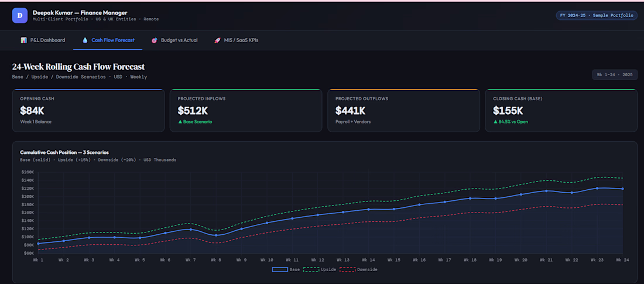This screenshot has height=284, width=644.
Task: Select the Cash Flow Forecast tab
Action: (108, 40)
